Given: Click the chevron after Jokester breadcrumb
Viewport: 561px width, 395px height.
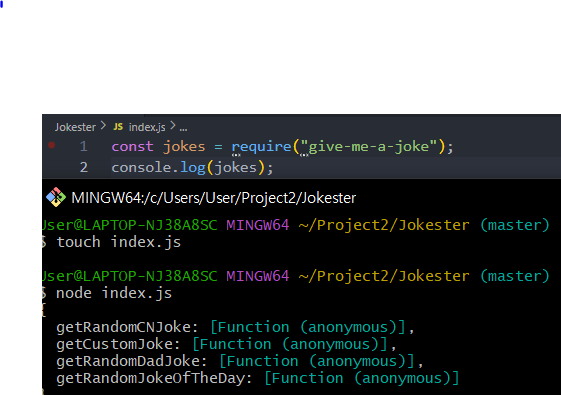Looking at the screenshot, I should (x=103, y=126).
